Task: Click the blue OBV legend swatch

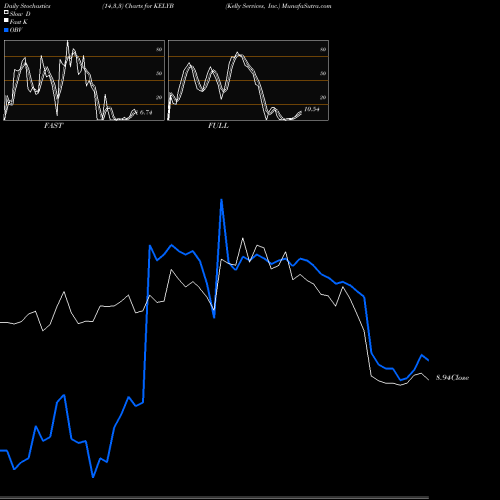Action: 6,30
